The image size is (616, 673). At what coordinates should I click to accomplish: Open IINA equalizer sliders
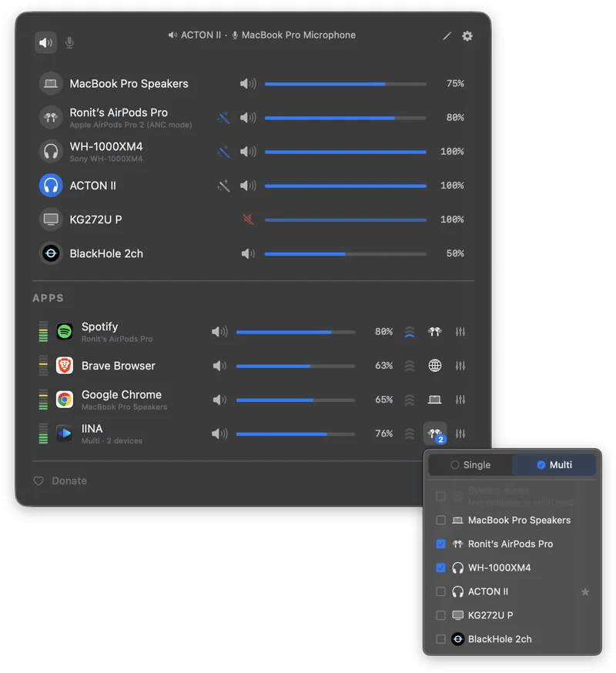(x=460, y=434)
